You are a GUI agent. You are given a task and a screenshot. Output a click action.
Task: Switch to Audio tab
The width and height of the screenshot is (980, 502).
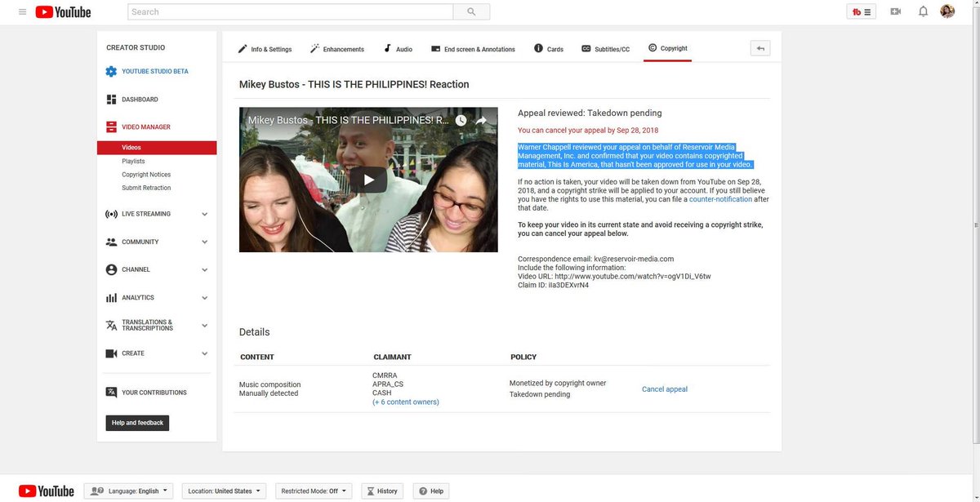pos(398,49)
